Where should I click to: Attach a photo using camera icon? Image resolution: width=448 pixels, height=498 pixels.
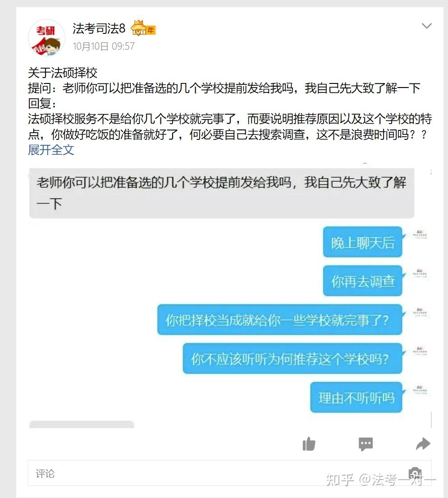[415, 473]
